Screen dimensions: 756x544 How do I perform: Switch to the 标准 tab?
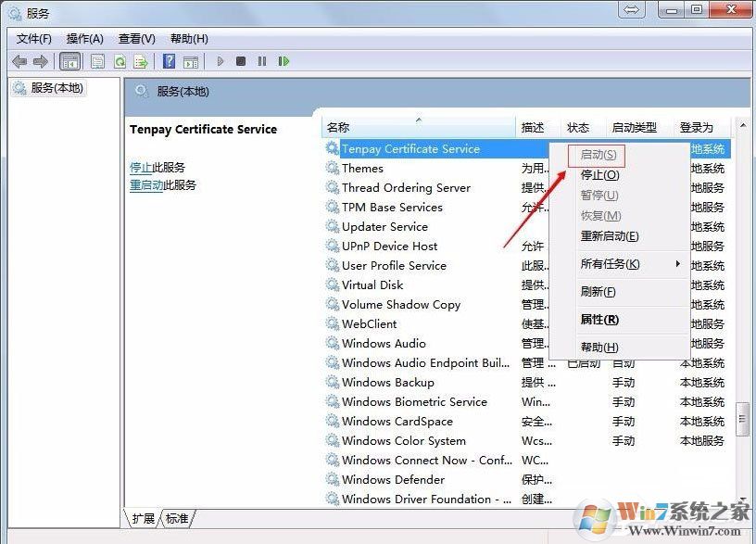click(x=176, y=519)
